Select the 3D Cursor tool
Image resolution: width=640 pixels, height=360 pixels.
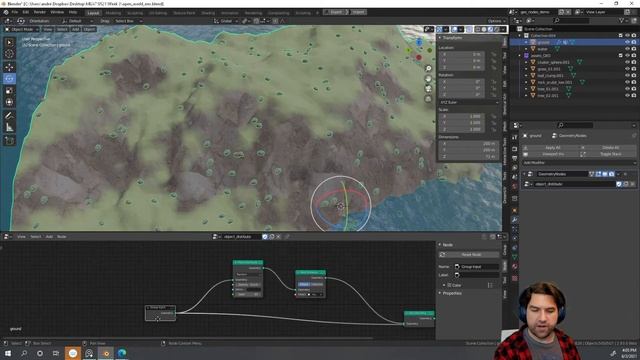(9, 53)
